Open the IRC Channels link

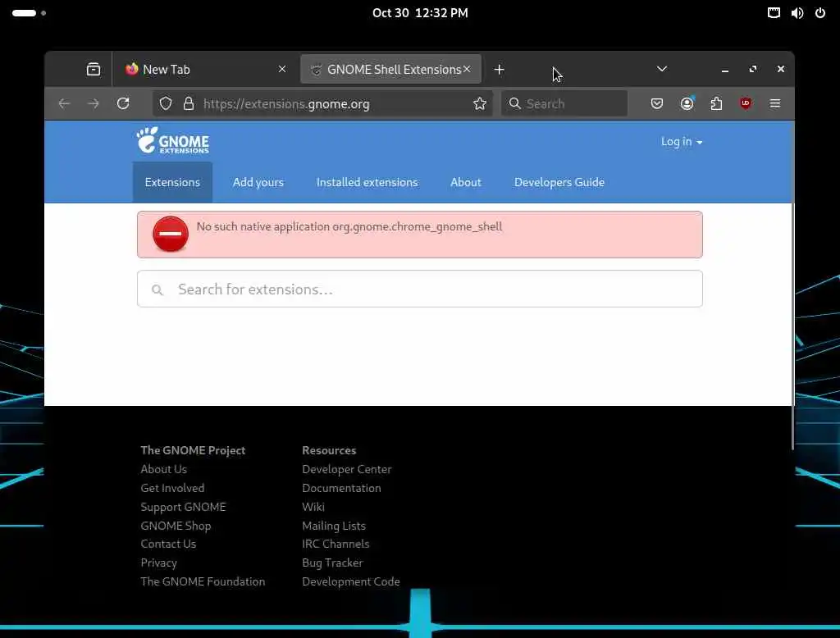[336, 544]
